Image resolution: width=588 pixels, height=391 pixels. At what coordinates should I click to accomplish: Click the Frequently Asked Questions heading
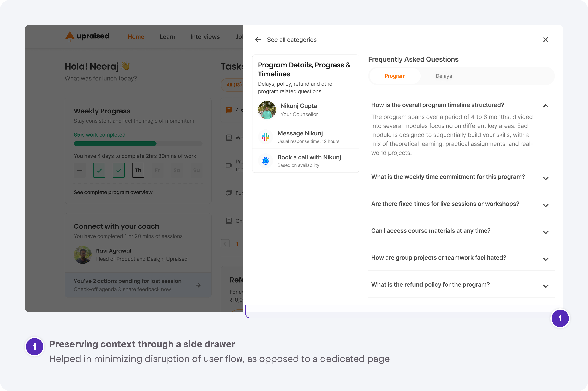pyautogui.click(x=413, y=59)
